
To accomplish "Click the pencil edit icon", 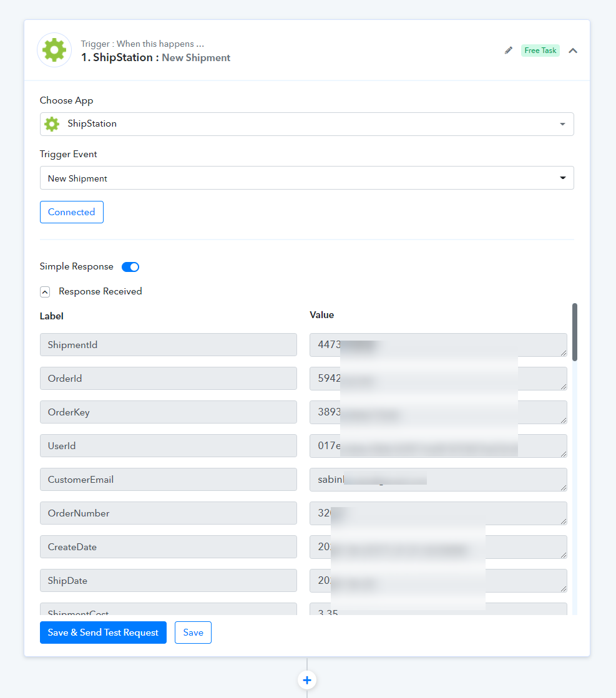I will [x=508, y=51].
